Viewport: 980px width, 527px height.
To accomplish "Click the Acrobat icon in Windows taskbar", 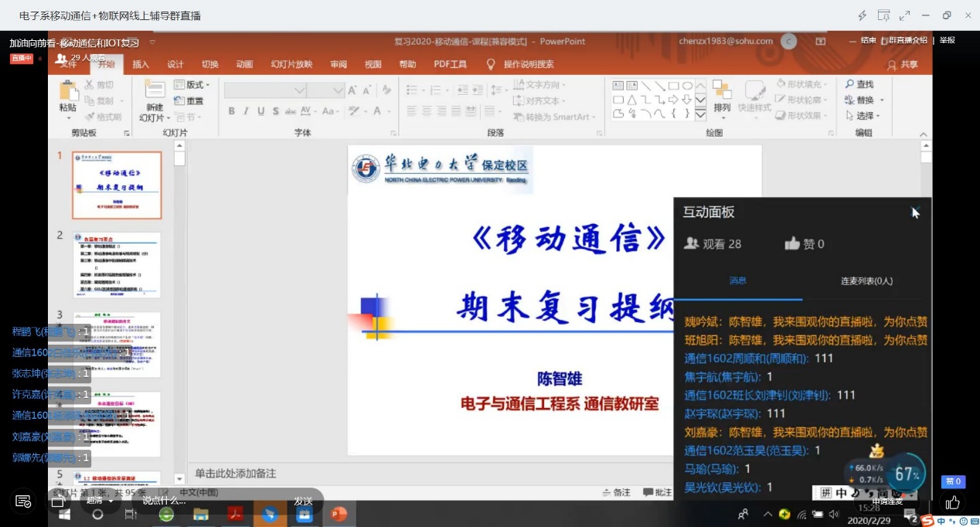I will (x=236, y=514).
